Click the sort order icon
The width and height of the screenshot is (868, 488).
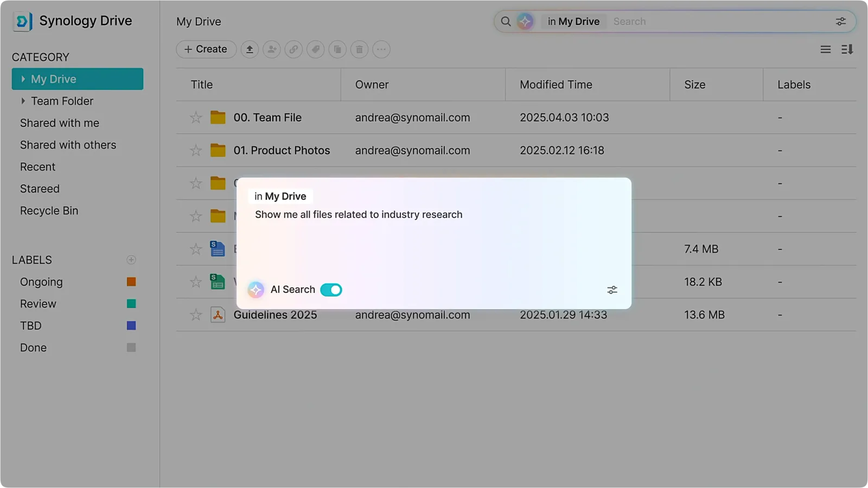point(847,49)
